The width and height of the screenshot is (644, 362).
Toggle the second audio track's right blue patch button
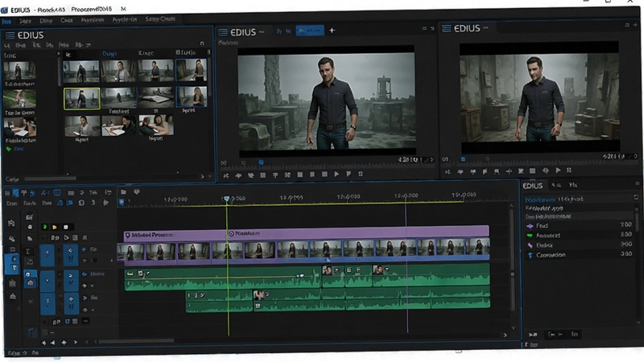tap(71, 304)
